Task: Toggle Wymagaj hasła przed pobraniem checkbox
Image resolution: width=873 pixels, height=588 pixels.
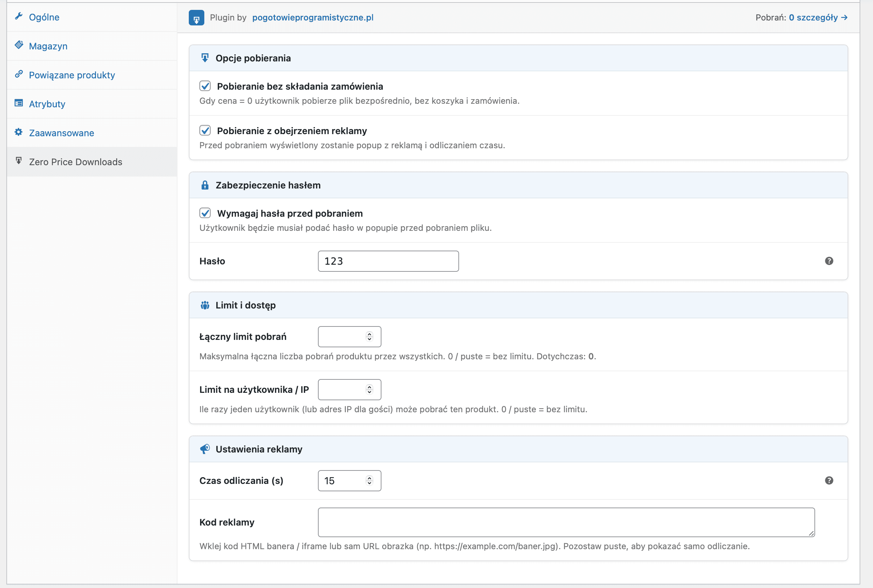Action: 205,213
